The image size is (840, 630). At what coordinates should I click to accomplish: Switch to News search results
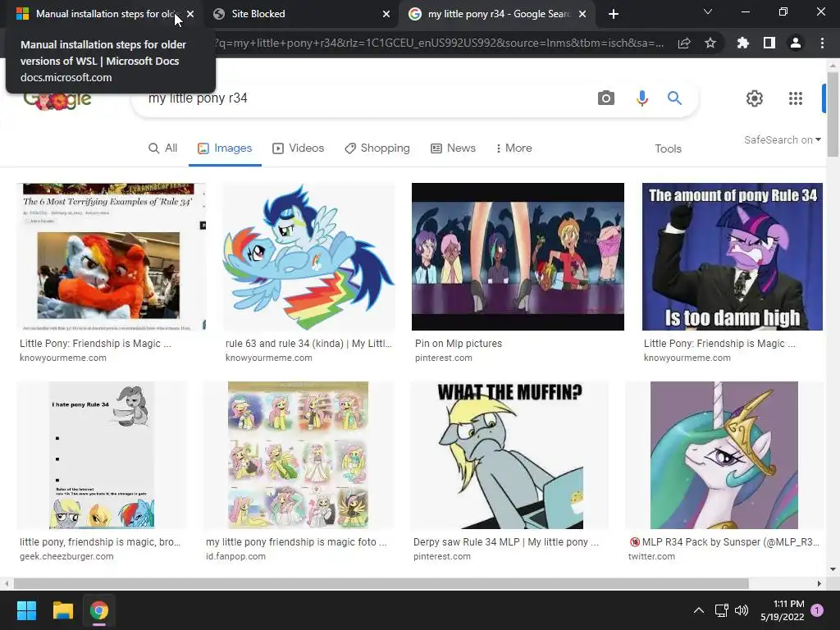[453, 148]
